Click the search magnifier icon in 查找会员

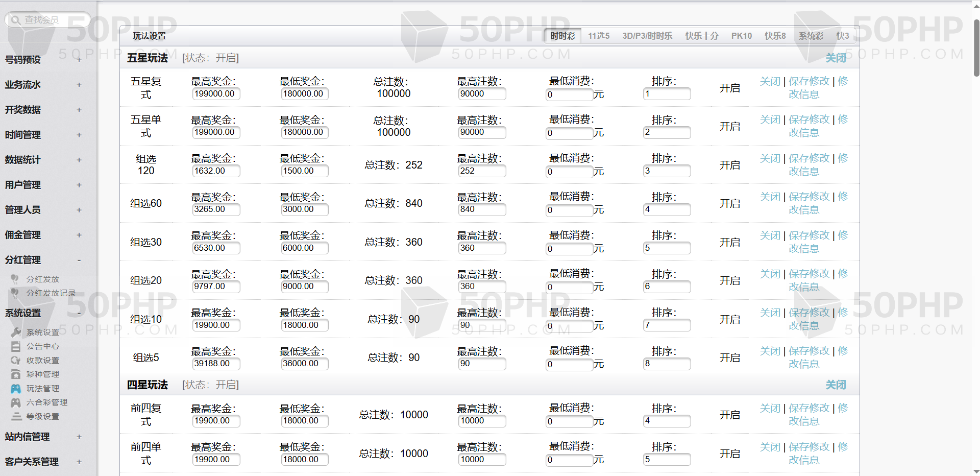click(x=16, y=20)
